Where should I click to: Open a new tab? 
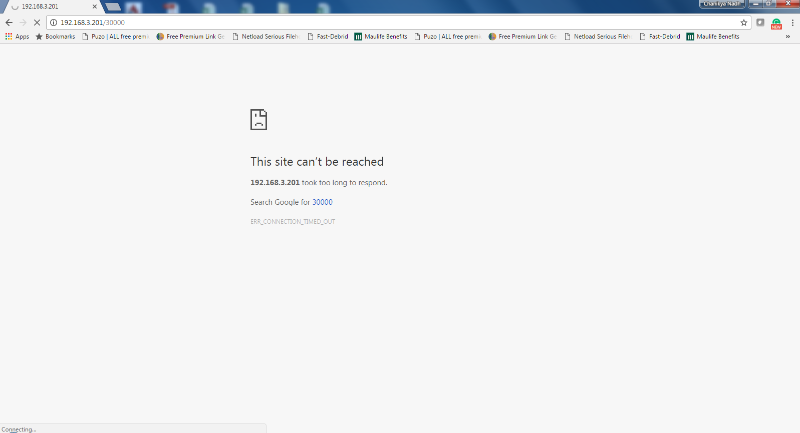pos(113,7)
